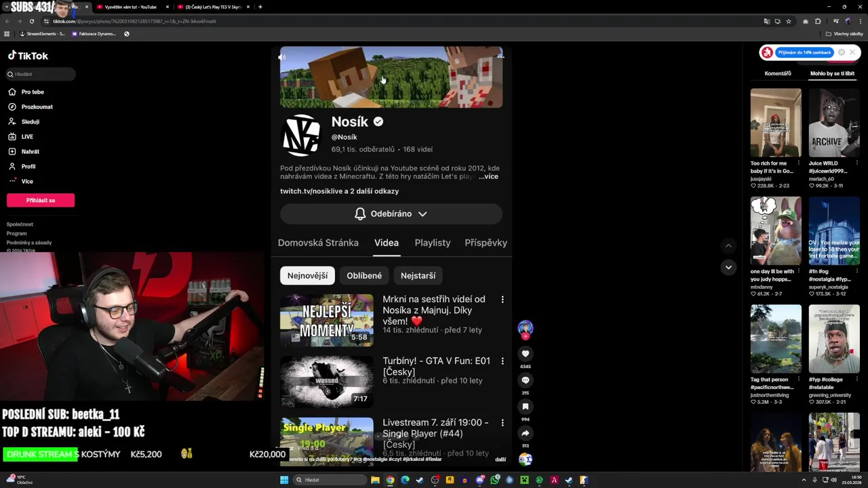Switch to the Playlisty tab

coord(433,243)
